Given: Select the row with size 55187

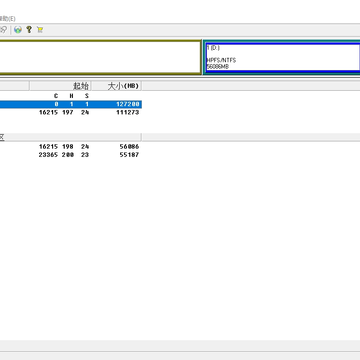Looking at the screenshot, I should tap(71, 155).
